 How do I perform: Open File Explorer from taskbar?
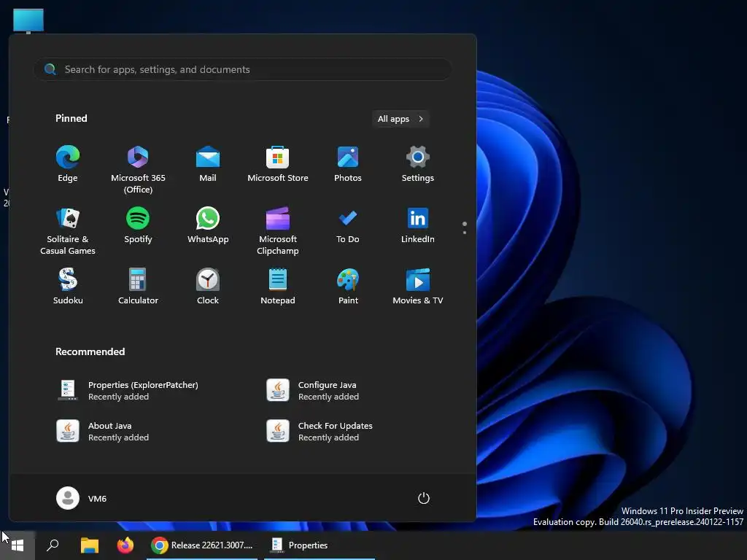89,545
